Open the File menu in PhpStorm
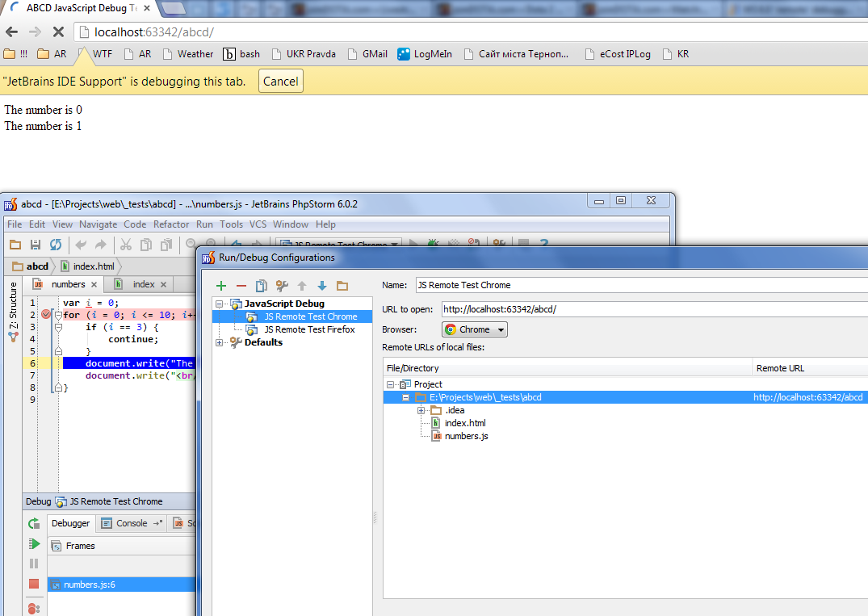 [x=15, y=224]
